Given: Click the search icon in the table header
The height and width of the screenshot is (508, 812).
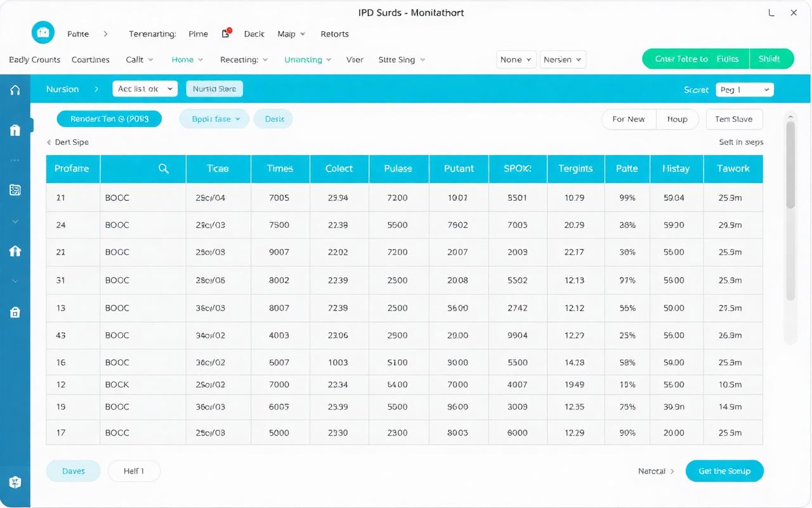Looking at the screenshot, I should pyautogui.click(x=164, y=168).
